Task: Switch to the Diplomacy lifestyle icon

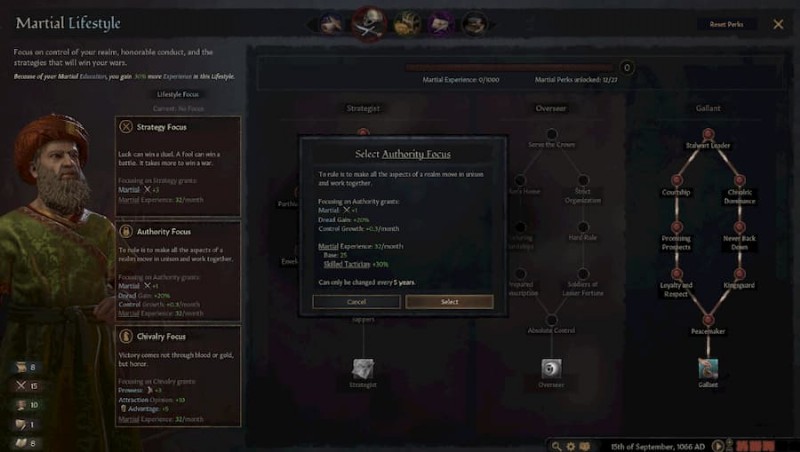Action: (x=332, y=23)
